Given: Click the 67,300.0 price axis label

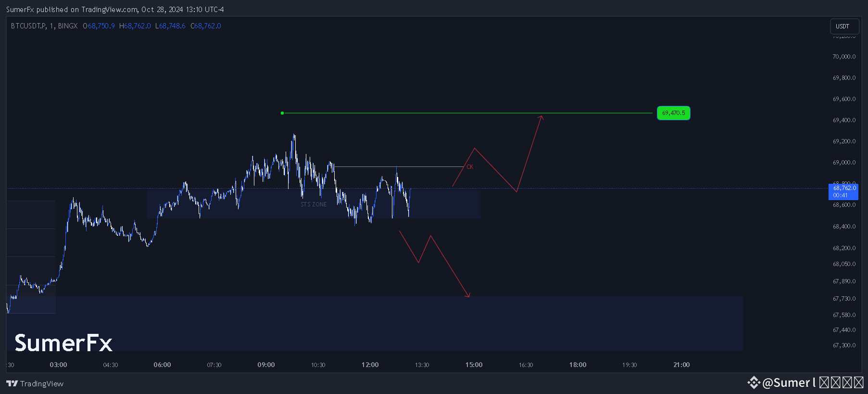Looking at the screenshot, I should tap(844, 345).
